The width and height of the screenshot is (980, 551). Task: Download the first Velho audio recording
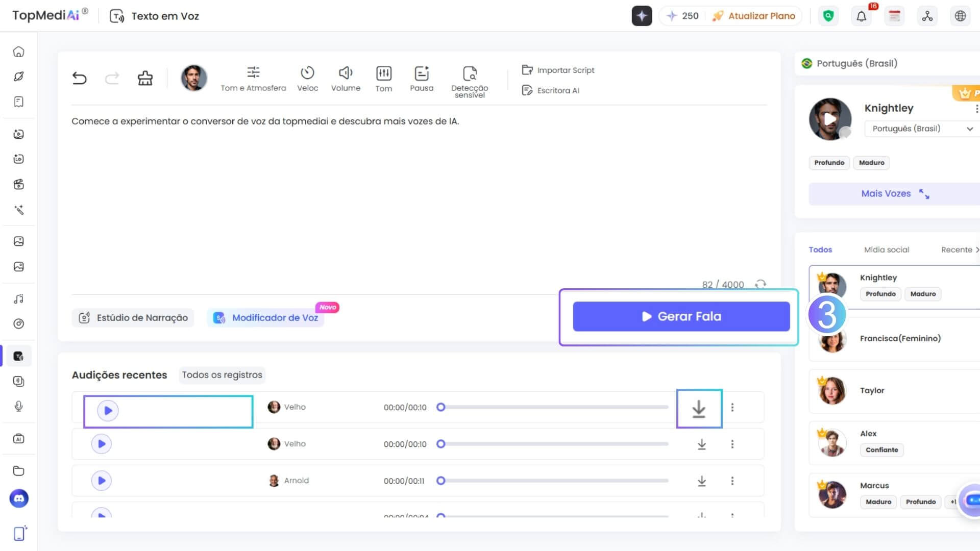point(699,409)
